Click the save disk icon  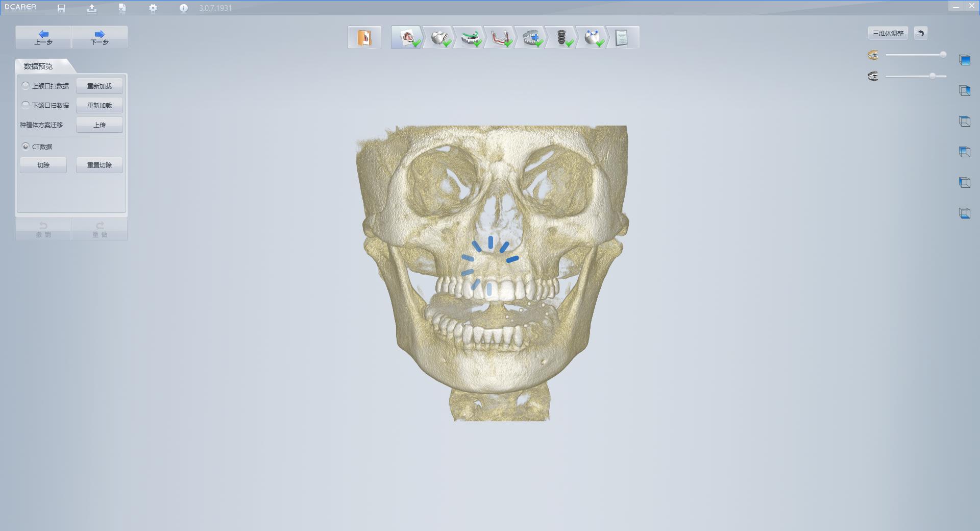click(61, 8)
